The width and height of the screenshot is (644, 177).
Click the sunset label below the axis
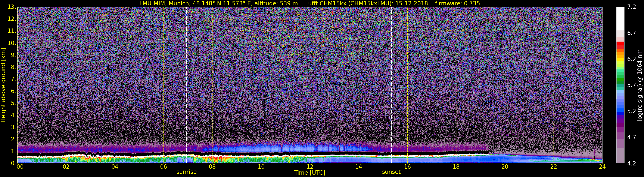click(391, 172)
